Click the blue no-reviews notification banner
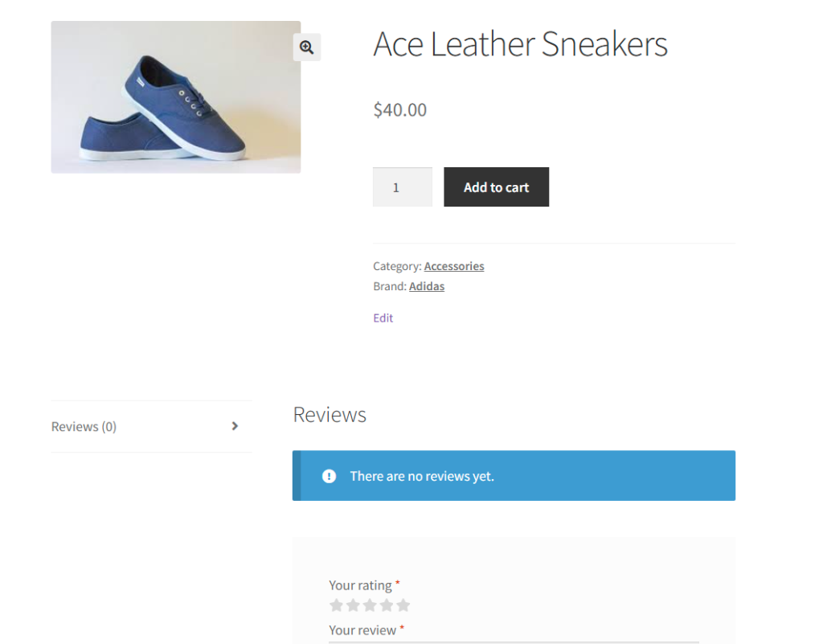This screenshot has width=823, height=644. pos(514,476)
